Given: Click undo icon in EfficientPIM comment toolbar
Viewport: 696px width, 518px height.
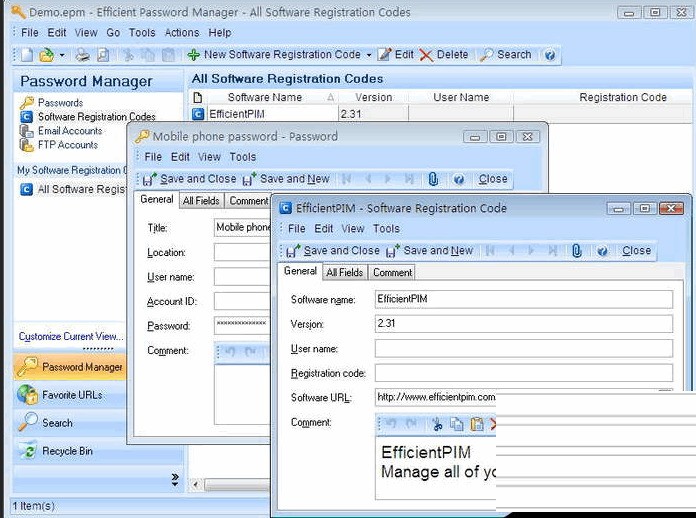Looking at the screenshot, I should click(391, 424).
